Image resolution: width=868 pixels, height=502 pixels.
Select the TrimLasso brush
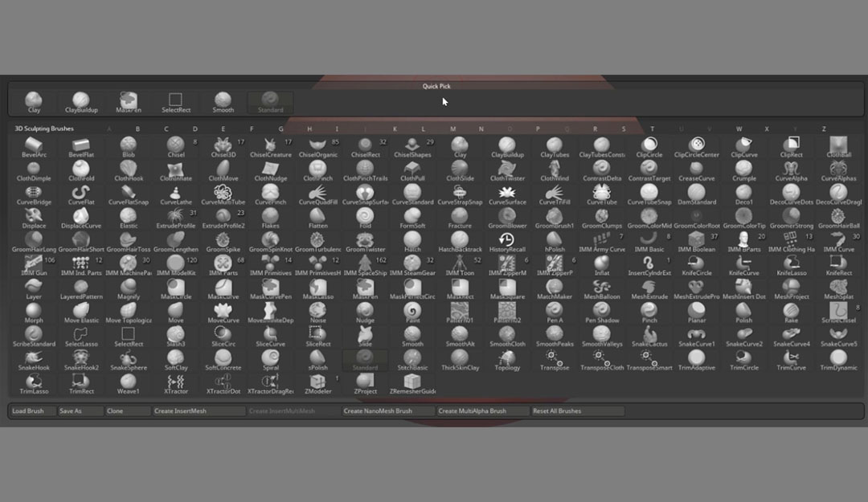[34, 385]
